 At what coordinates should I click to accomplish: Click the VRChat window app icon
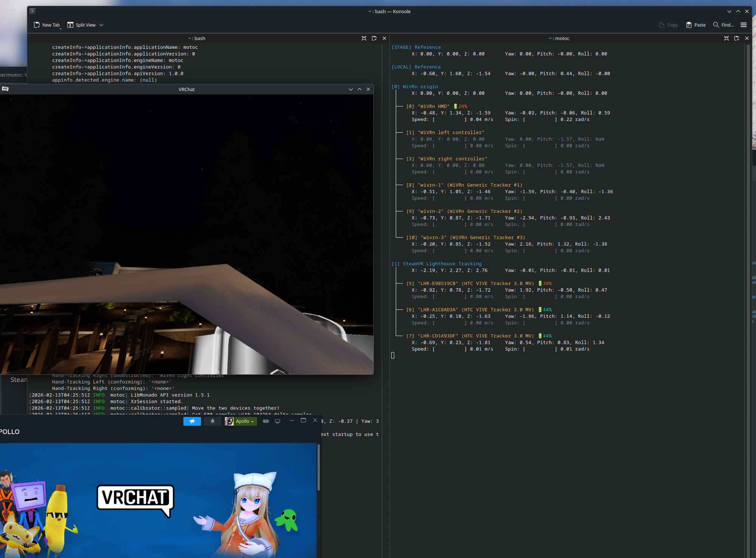point(5,89)
